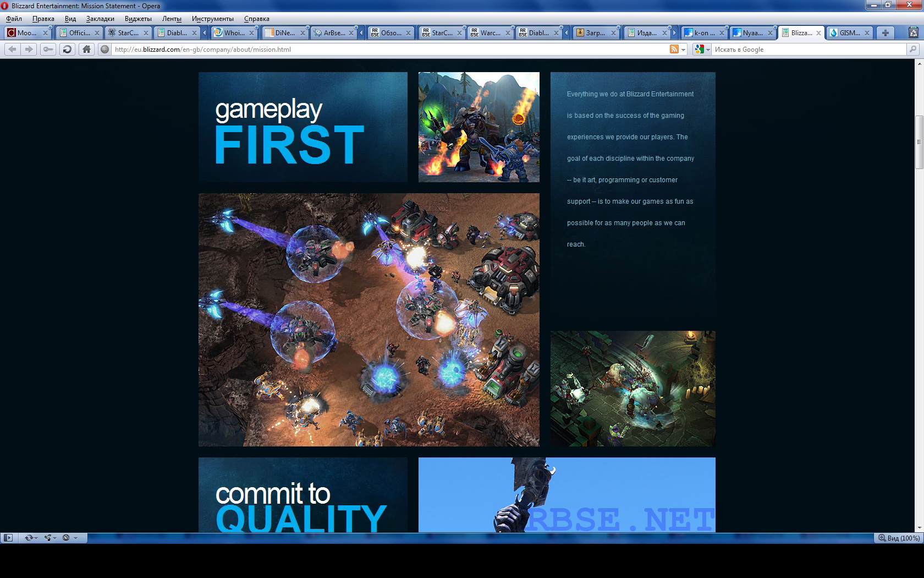
Task: Open a new tab with the plus button
Action: [x=886, y=33]
